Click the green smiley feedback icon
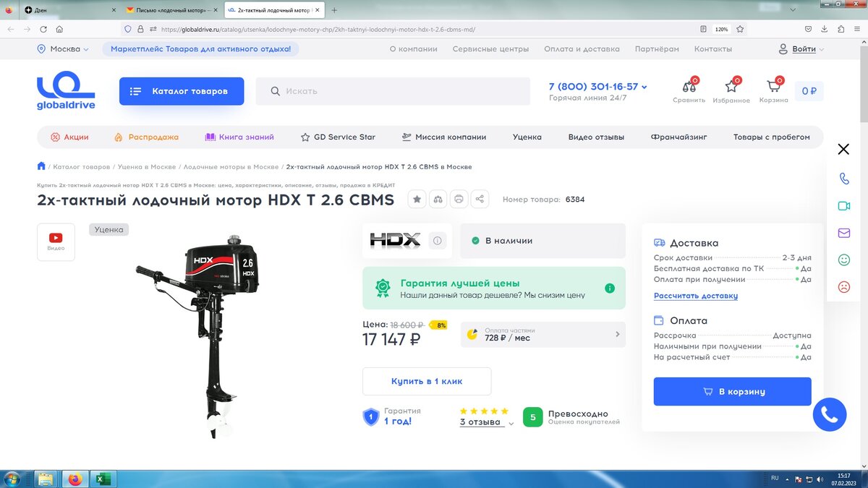This screenshot has height=488, width=868. point(843,260)
